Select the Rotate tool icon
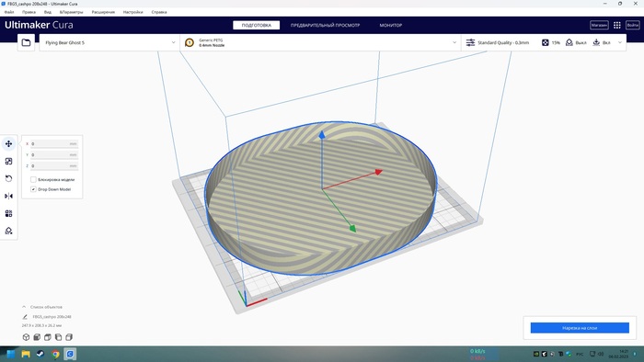This screenshot has height=362, width=644. coord(8,179)
